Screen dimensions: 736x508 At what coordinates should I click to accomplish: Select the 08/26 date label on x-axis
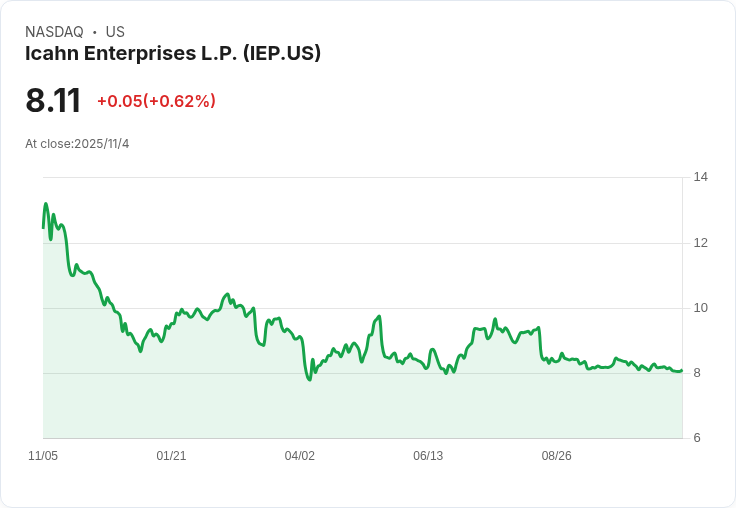click(557, 455)
